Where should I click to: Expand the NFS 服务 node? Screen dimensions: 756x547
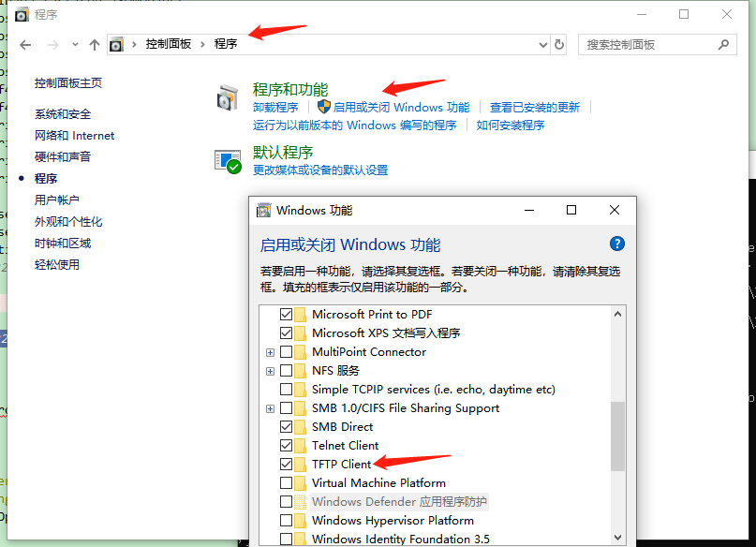[270, 370]
